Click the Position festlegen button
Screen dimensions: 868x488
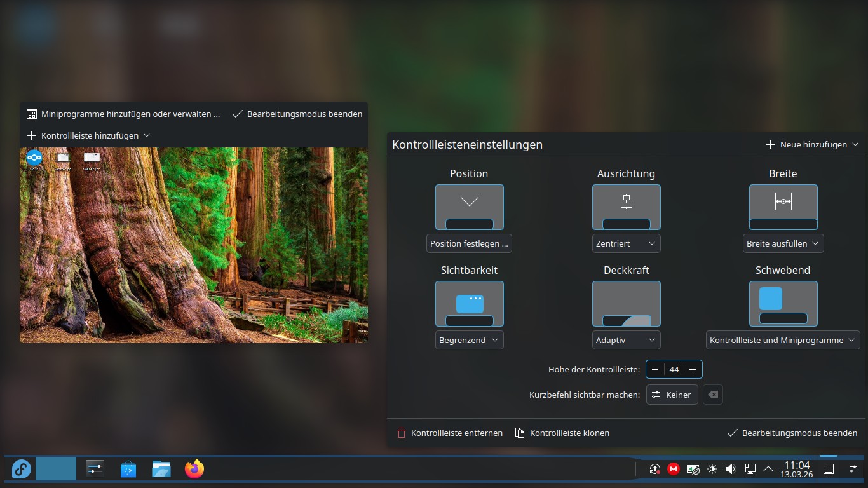(470, 243)
